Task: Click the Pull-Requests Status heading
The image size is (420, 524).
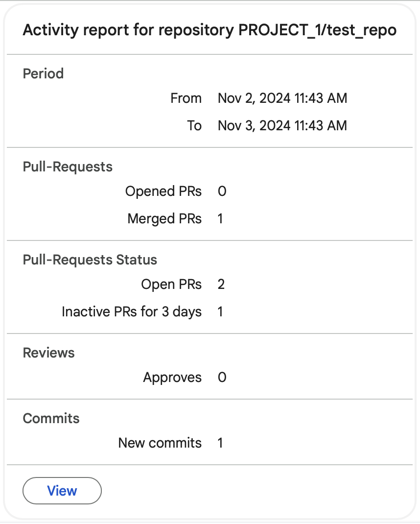Action: tap(90, 260)
